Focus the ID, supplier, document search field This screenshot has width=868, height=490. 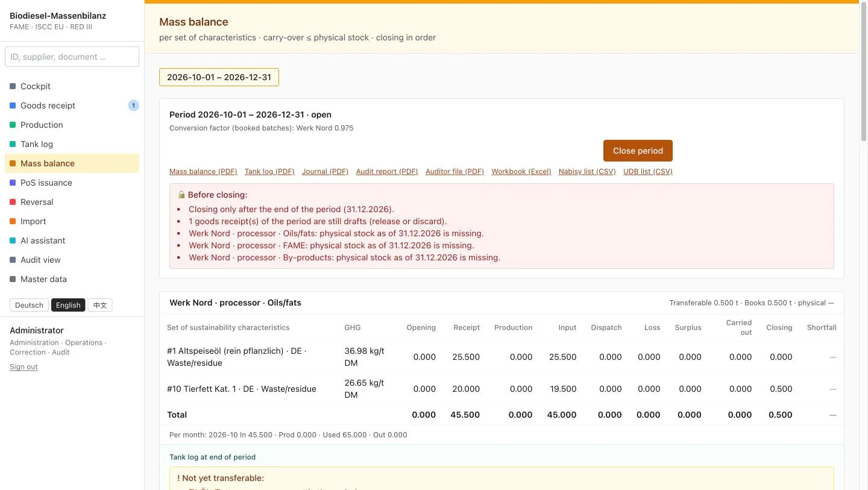(72, 57)
